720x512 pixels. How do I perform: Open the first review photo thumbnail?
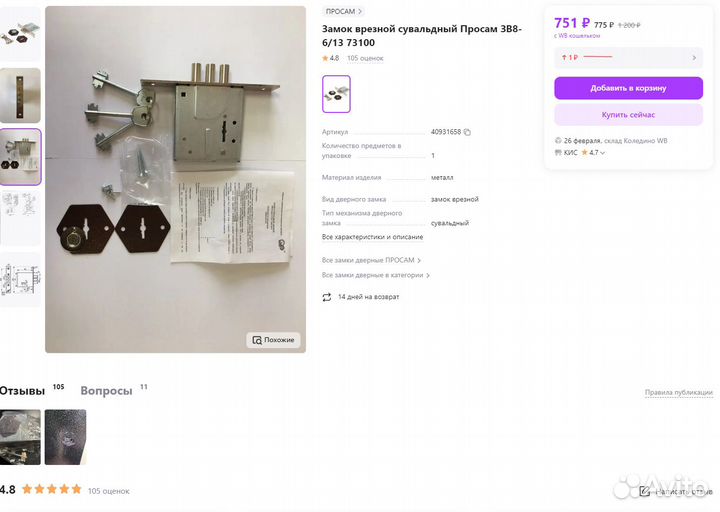pyautogui.click(x=20, y=437)
